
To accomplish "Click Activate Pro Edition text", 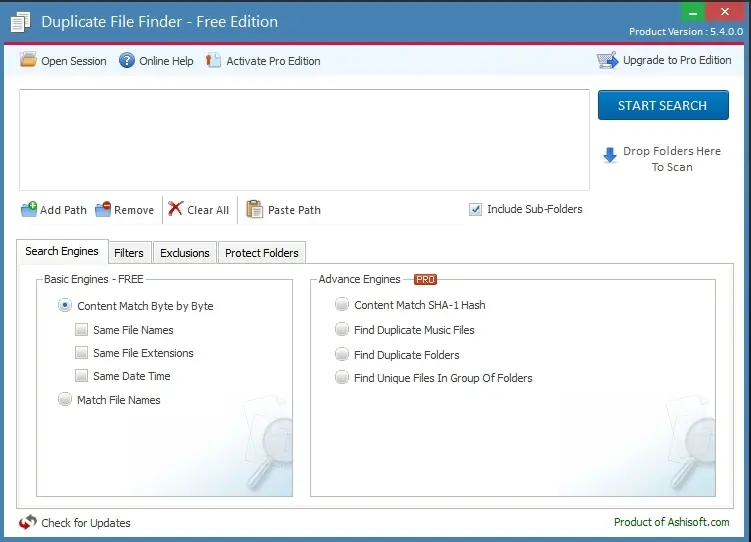I will (x=273, y=61).
